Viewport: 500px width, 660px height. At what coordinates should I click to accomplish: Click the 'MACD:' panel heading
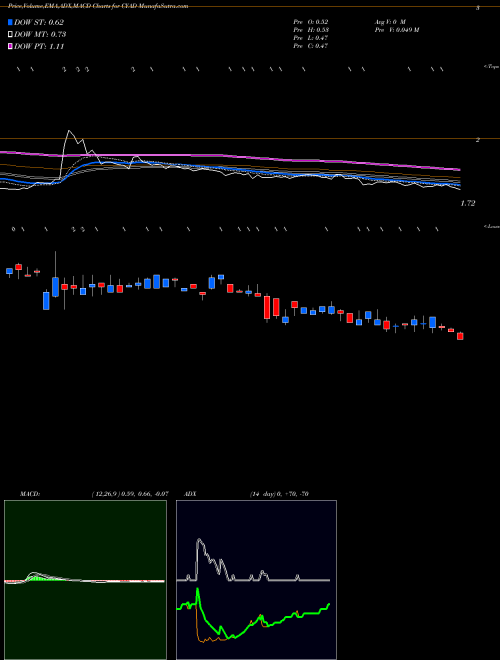click(x=30, y=494)
